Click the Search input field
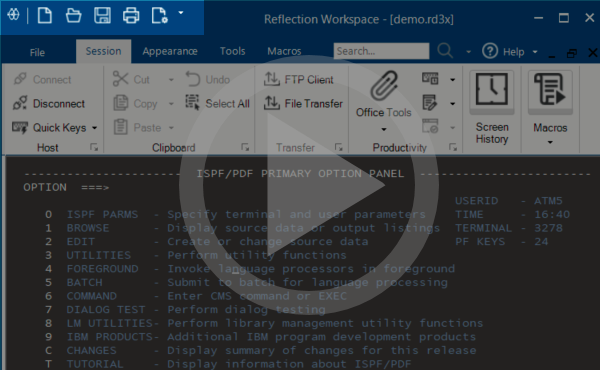This screenshot has width=600, height=370. pos(381,51)
